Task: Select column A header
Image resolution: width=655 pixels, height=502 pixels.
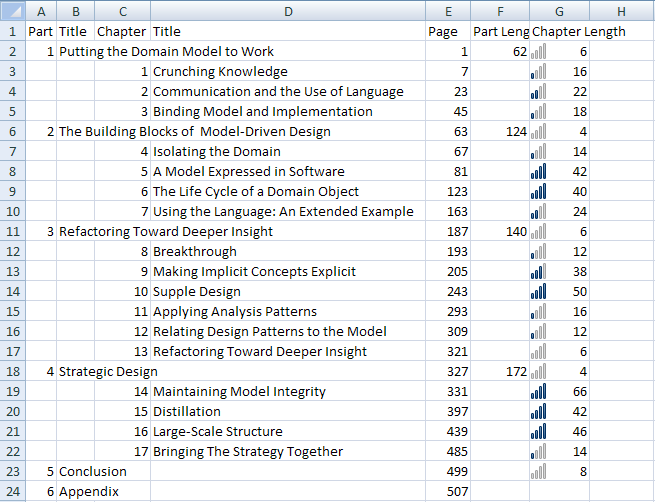Action: (x=41, y=11)
